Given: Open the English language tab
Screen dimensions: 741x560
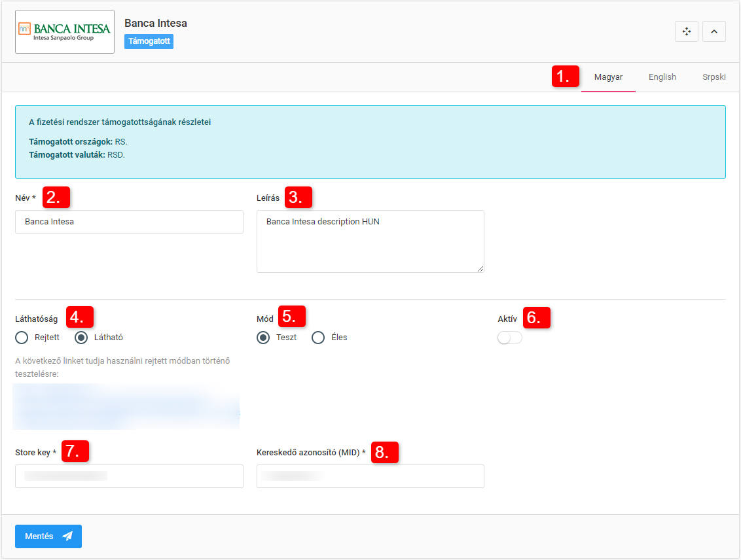Looking at the screenshot, I should [662, 77].
